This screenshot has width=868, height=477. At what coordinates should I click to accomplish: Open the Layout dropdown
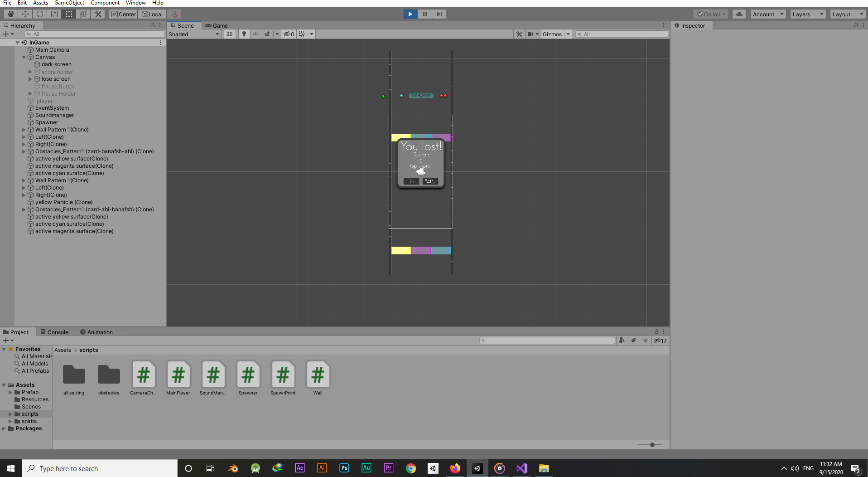click(x=848, y=14)
